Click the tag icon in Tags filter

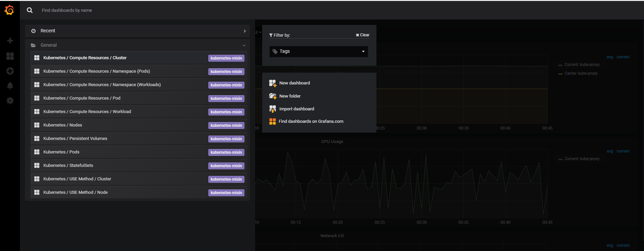pos(275,51)
